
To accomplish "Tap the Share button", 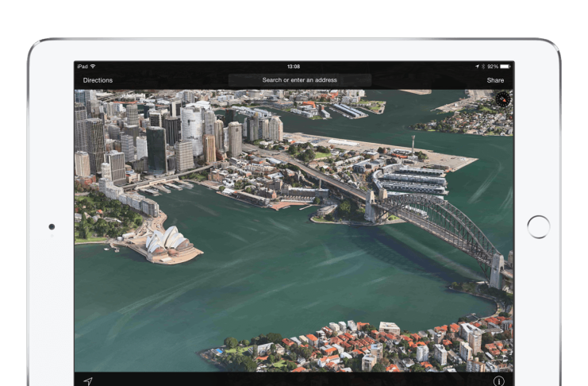I will coord(495,80).
